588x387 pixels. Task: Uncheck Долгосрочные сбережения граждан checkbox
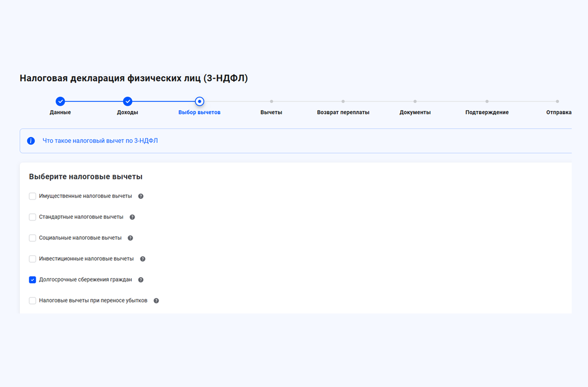click(x=32, y=280)
